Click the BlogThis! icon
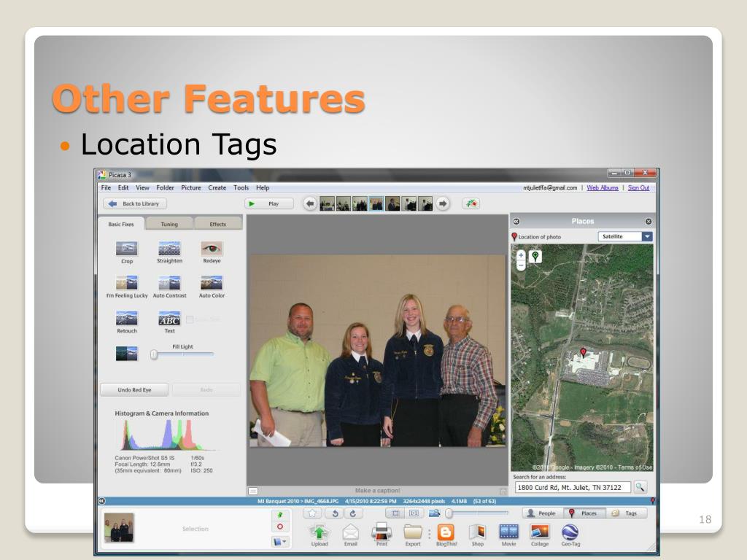 [446, 532]
